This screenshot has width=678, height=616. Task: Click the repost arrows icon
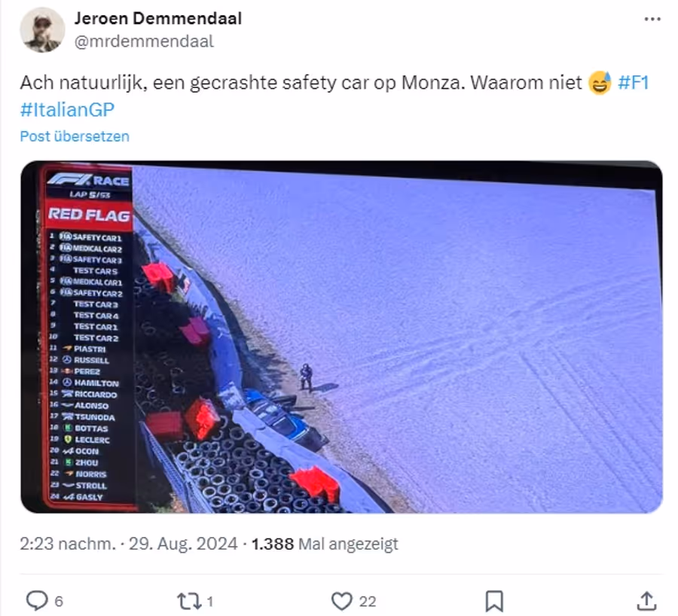tap(188, 601)
